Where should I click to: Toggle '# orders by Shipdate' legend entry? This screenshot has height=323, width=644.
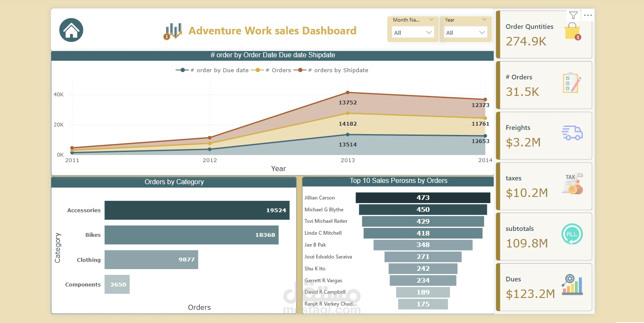[x=330, y=70]
